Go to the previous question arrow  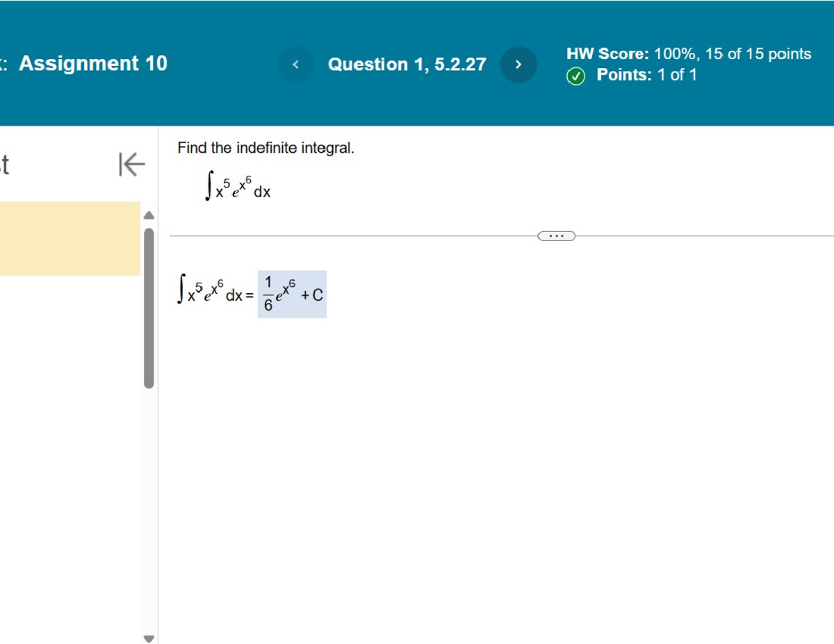(296, 65)
